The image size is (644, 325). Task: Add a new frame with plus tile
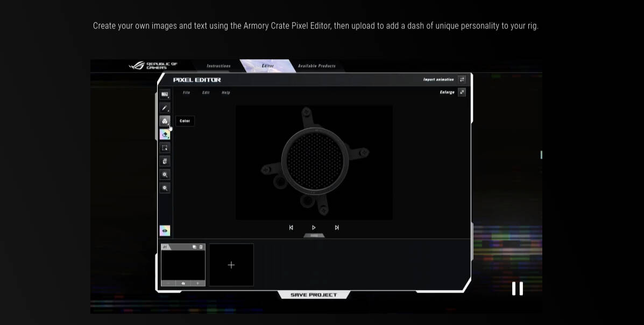[x=231, y=265]
